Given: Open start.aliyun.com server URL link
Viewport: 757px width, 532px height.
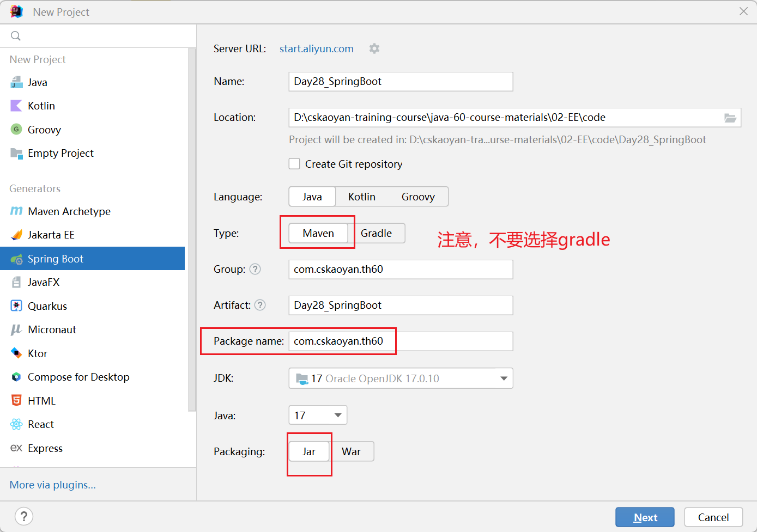Looking at the screenshot, I should (x=317, y=48).
